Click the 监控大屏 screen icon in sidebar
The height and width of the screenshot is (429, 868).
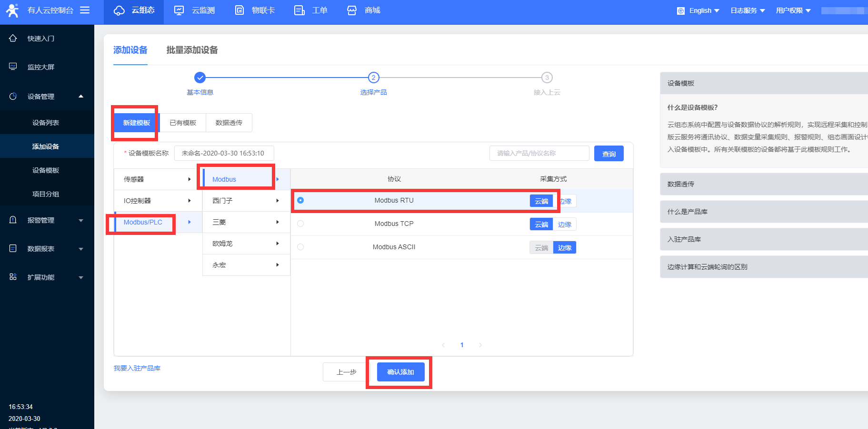coord(13,67)
